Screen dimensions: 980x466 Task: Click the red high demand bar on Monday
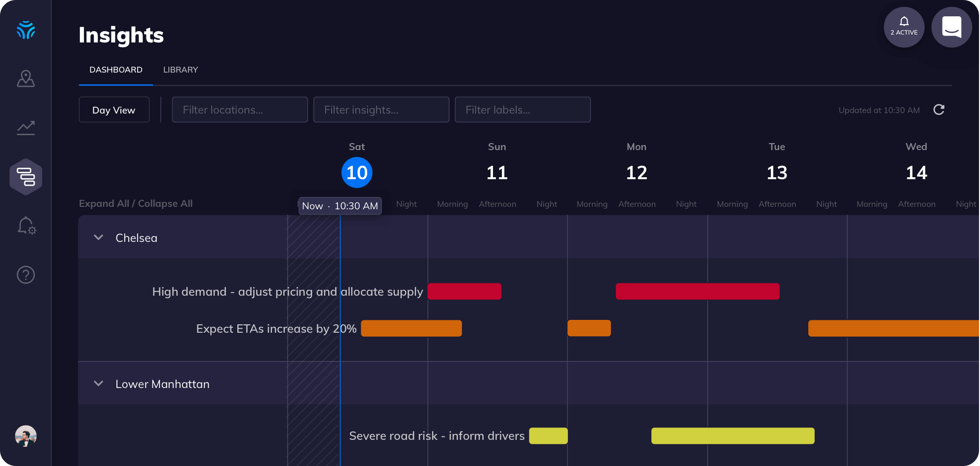697,292
